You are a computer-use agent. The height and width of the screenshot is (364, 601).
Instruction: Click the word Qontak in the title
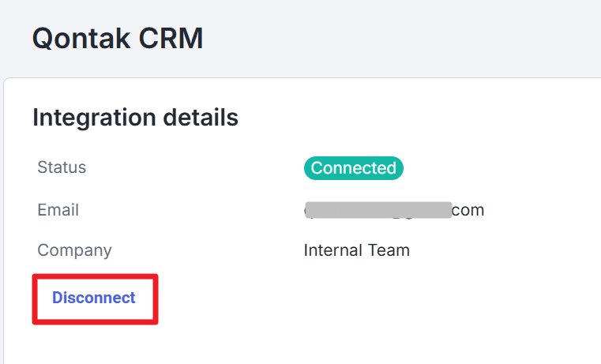click(x=82, y=38)
